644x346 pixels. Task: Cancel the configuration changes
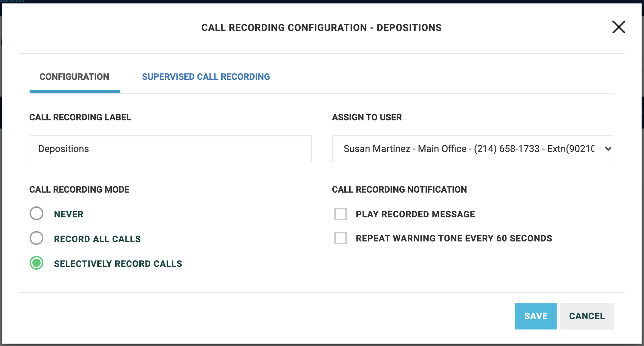pyautogui.click(x=587, y=316)
